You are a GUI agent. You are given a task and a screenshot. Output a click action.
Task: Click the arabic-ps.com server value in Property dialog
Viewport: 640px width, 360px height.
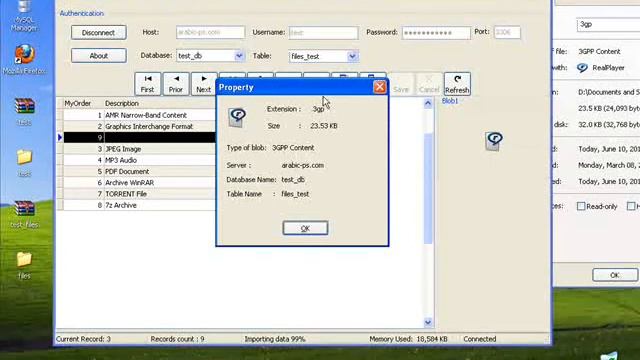[302, 165]
